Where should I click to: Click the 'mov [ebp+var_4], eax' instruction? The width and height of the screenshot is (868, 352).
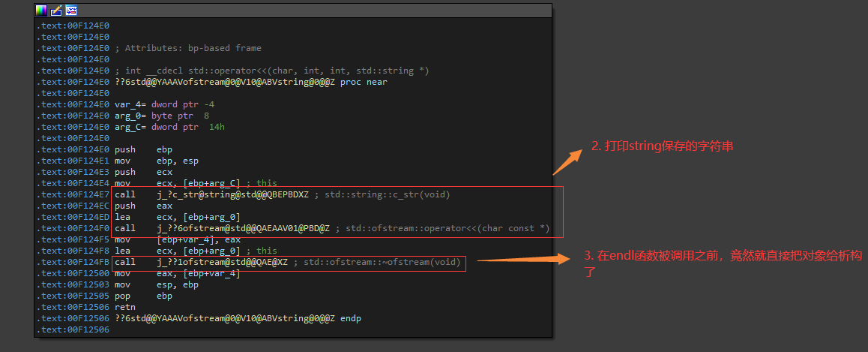coord(177,239)
